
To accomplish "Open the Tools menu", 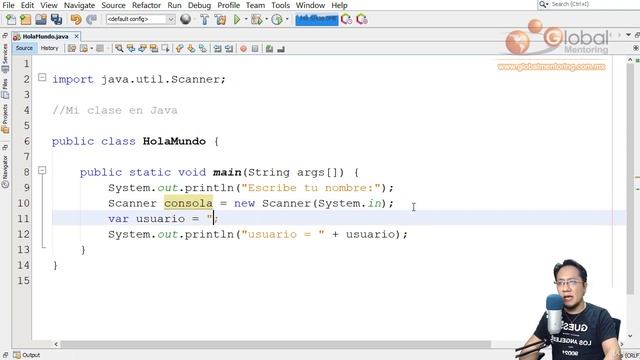I will (x=280, y=5).
